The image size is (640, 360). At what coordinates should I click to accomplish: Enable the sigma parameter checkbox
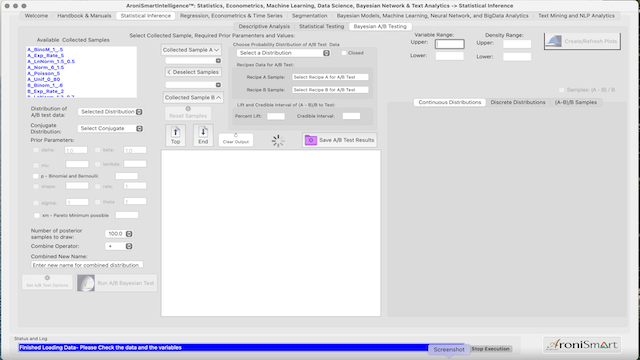coord(36,203)
